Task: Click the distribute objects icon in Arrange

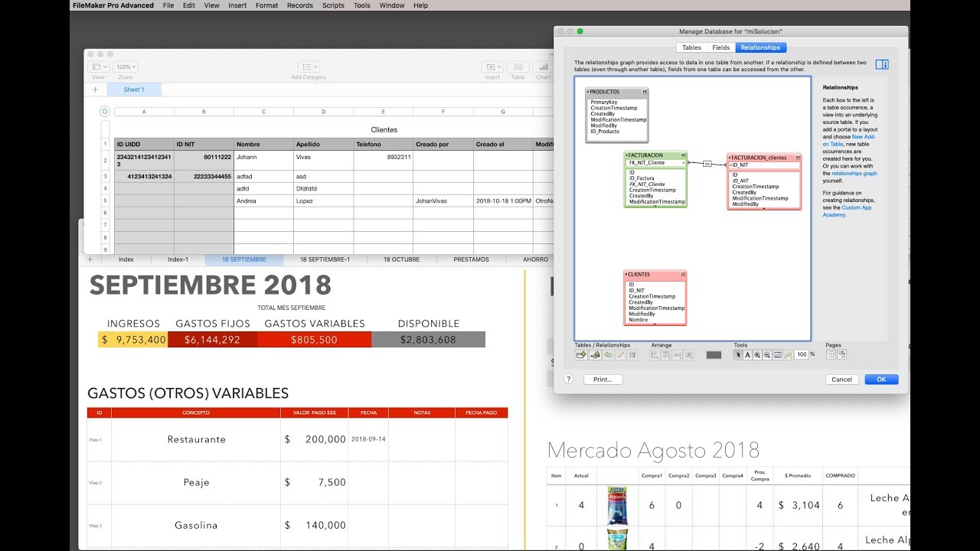Action: click(x=678, y=355)
